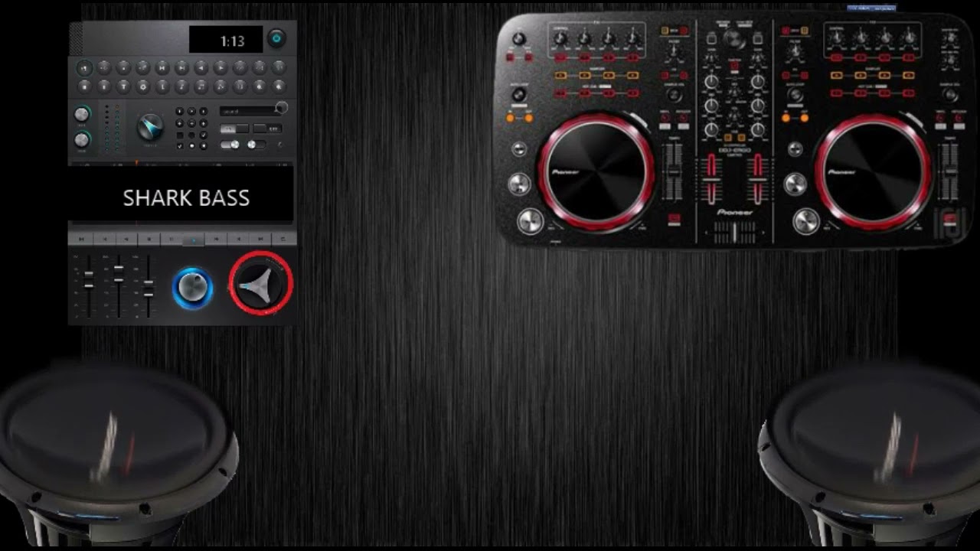The image size is (980, 551).
Task: Click the right deck's orange loop IN button
Action: [786, 118]
